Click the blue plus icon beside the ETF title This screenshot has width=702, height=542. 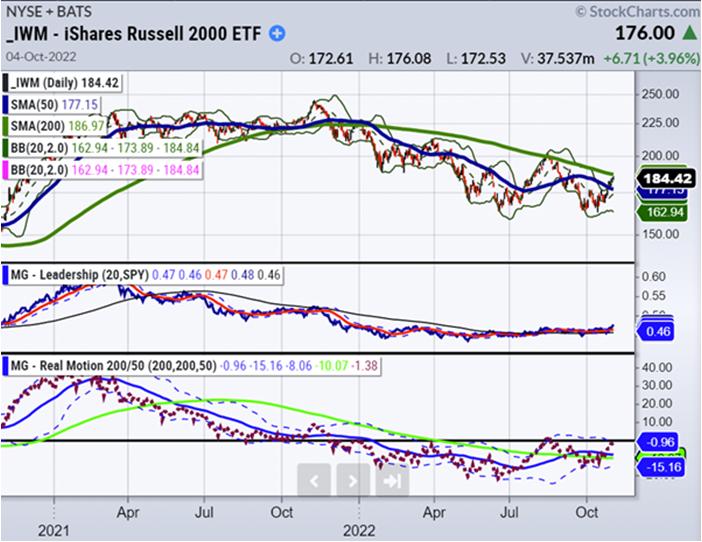tap(276, 34)
